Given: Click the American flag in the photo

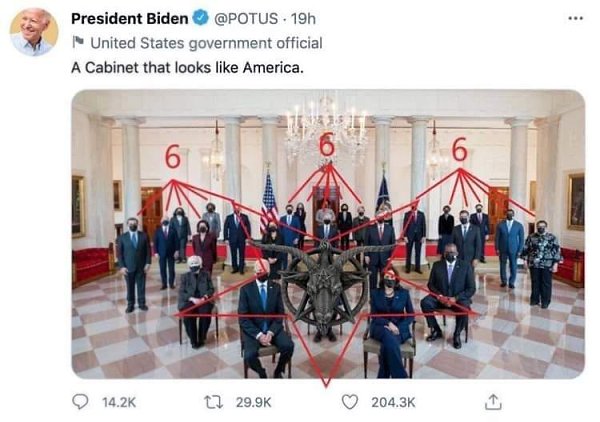Looking at the screenshot, I should (269, 201).
